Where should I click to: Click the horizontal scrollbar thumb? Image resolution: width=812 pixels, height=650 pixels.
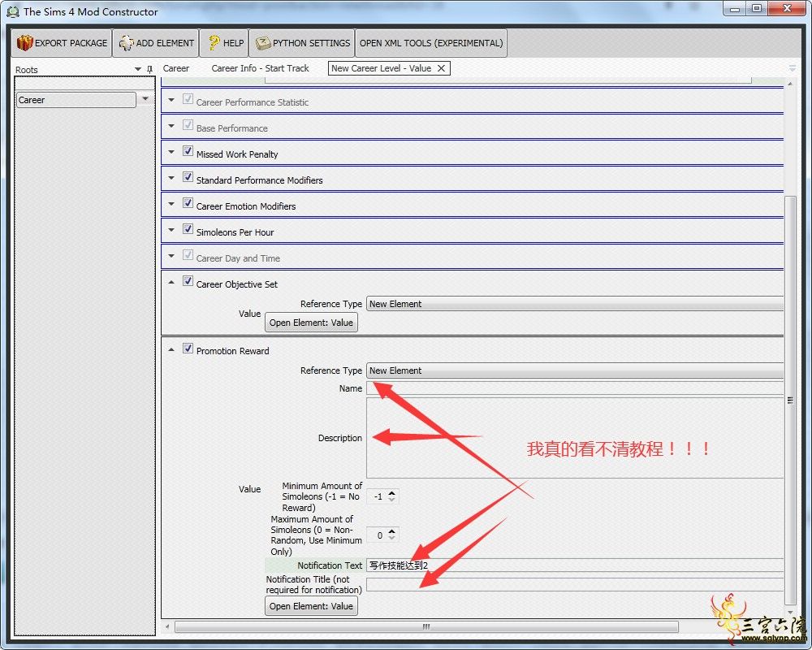tap(426, 626)
